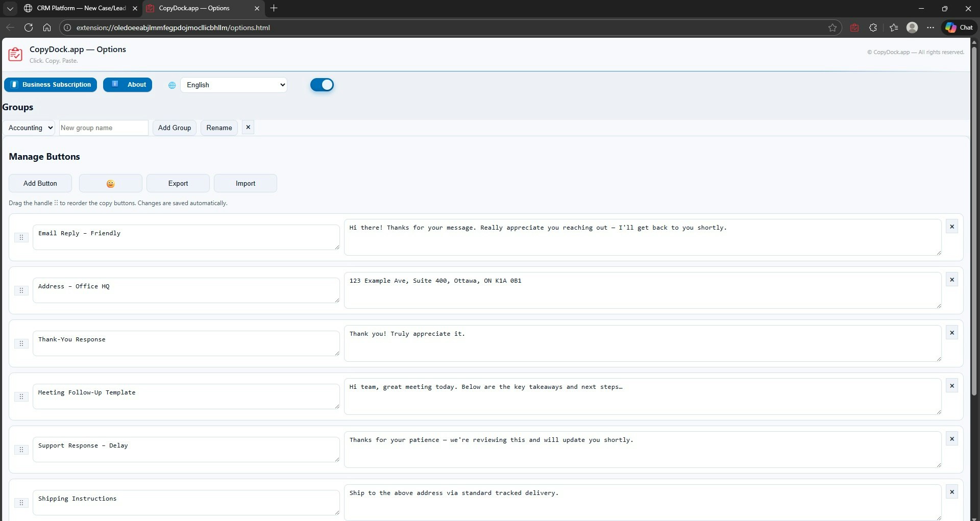Open the red CopyDock extension icon in toolbar
This screenshot has height=521, width=980.
(x=854, y=28)
